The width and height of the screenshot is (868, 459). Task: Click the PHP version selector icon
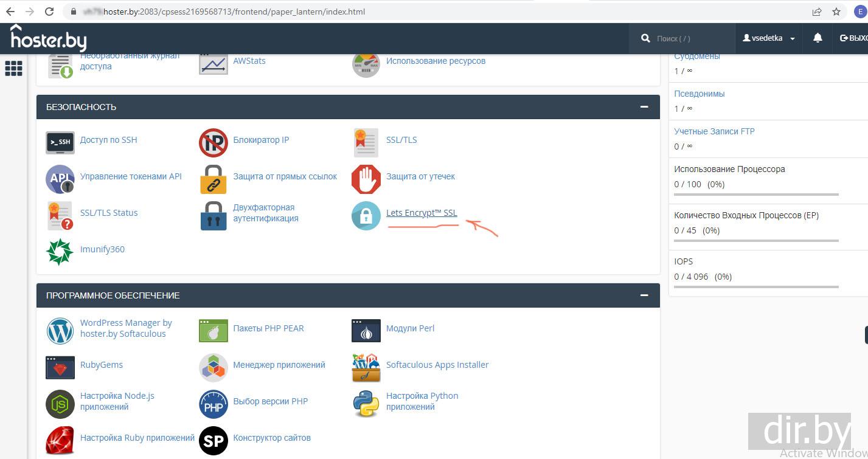[213, 404]
